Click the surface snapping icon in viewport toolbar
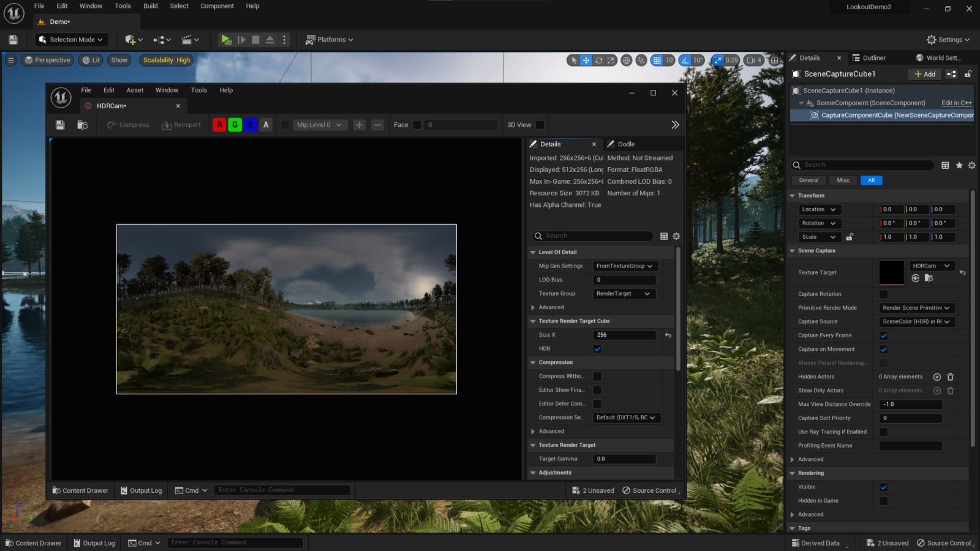This screenshot has height=551, width=980. (x=641, y=60)
